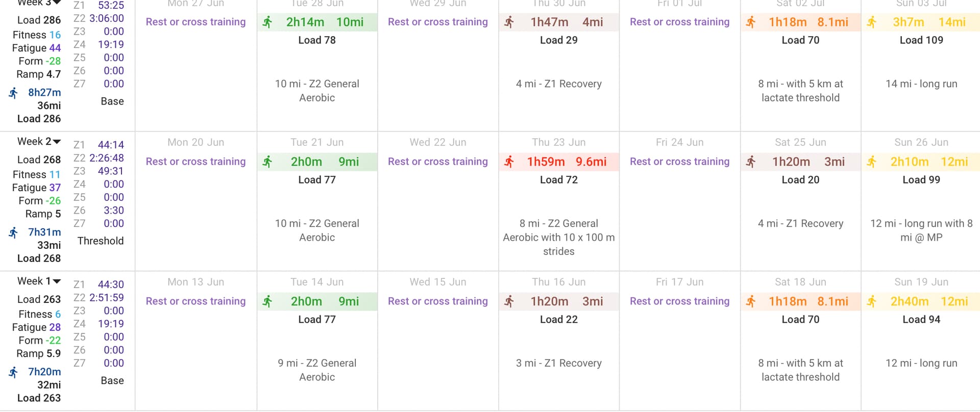Click the blue running icon in Week 2 summary
The height and width of the screenshot is (412, 980).
13,233
